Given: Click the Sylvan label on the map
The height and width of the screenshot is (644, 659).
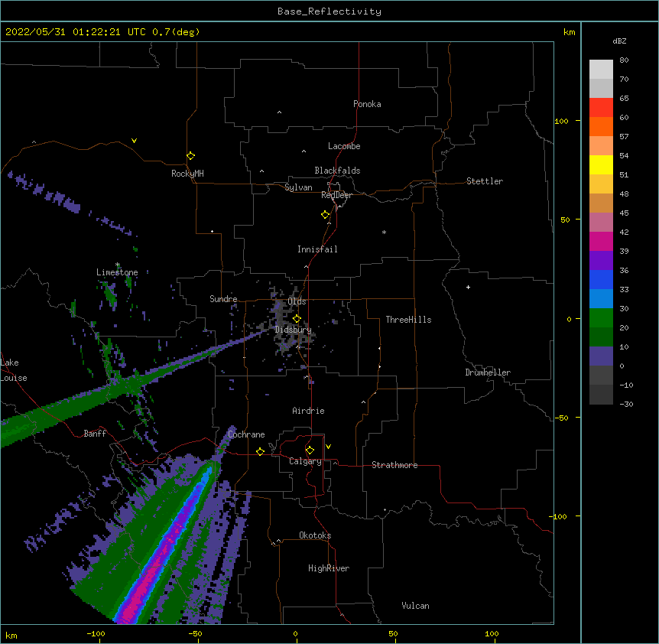Looking at the screenshot, I should click(x=298, y=187).
